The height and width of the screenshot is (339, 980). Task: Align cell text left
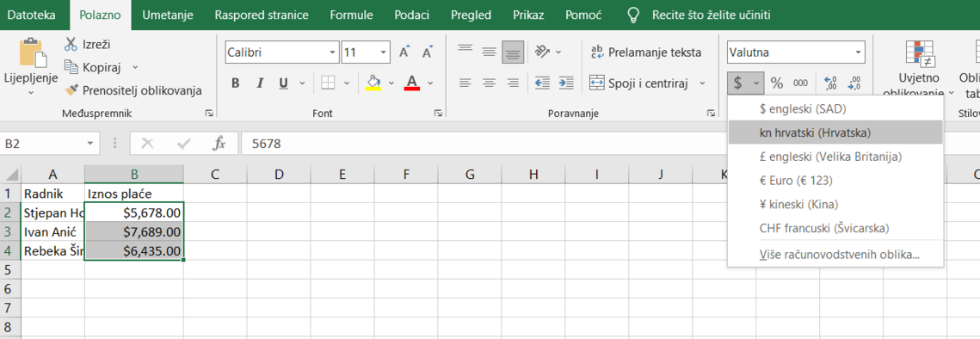pyautogui.click(x=465, y=83)
